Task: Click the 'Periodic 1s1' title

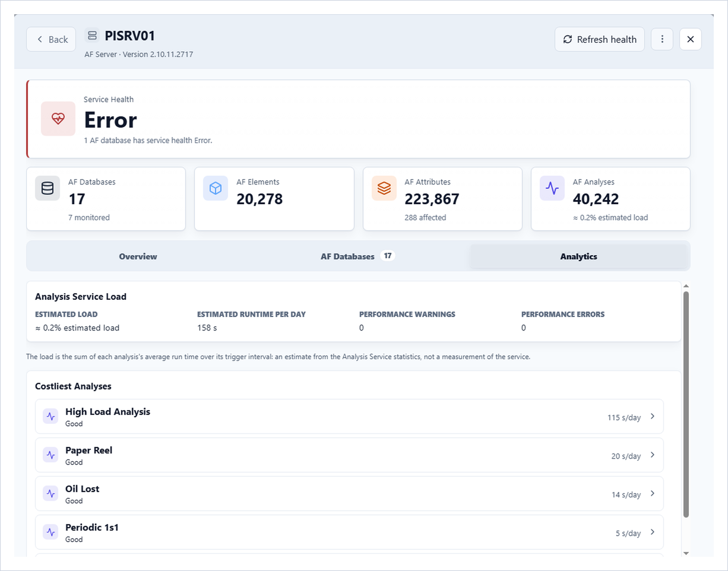Action: point(92,527)
